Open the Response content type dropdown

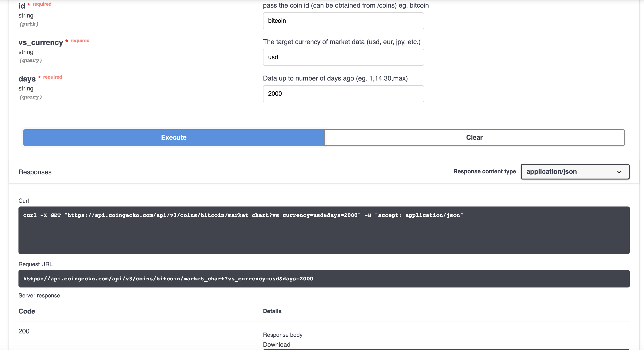pos(575,172)
